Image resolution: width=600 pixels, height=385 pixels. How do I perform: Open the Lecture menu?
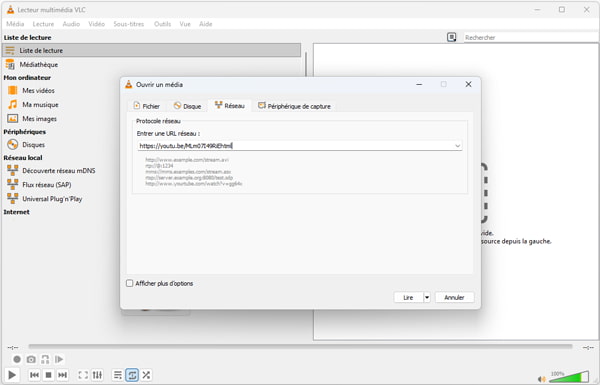(43, 24)
